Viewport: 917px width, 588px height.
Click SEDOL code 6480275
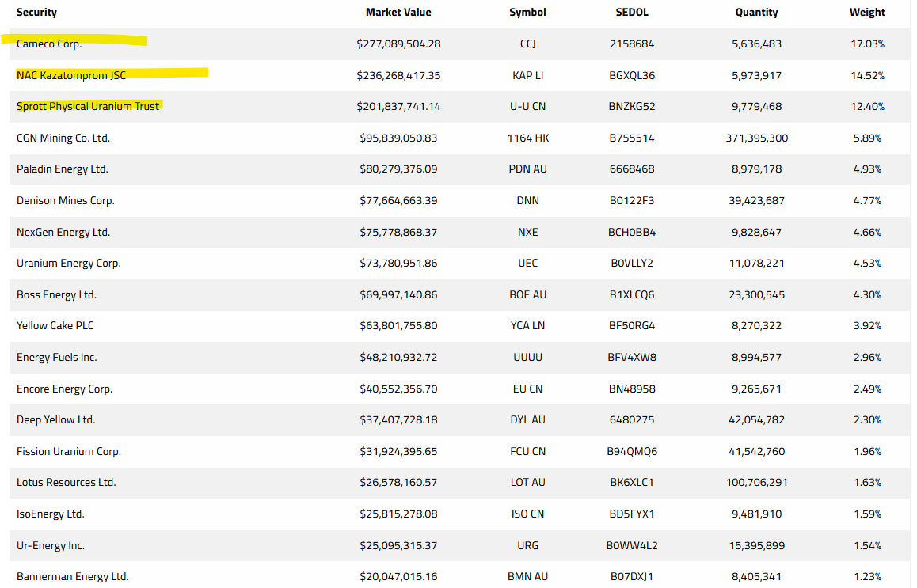coord(632,419)
